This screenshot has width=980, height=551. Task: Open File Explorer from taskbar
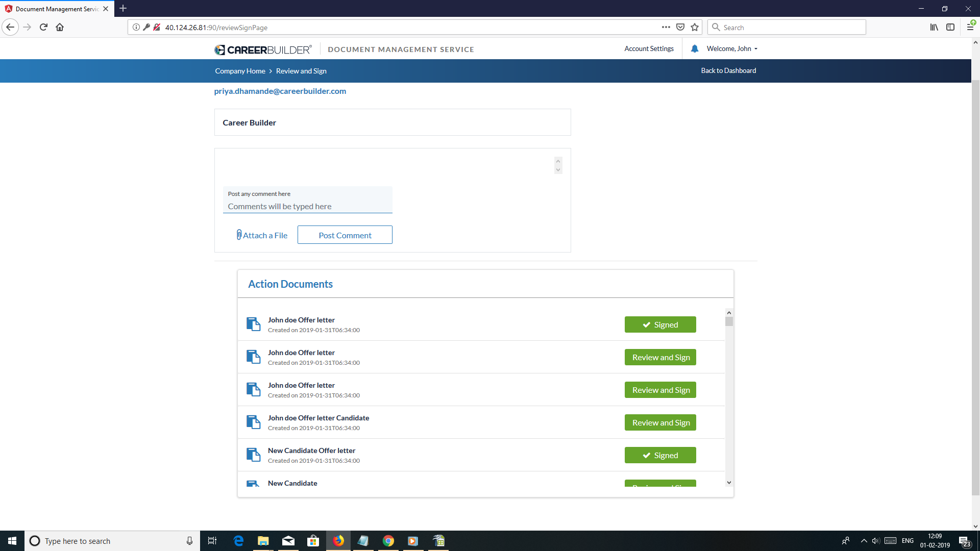click(x=263, y=541)
